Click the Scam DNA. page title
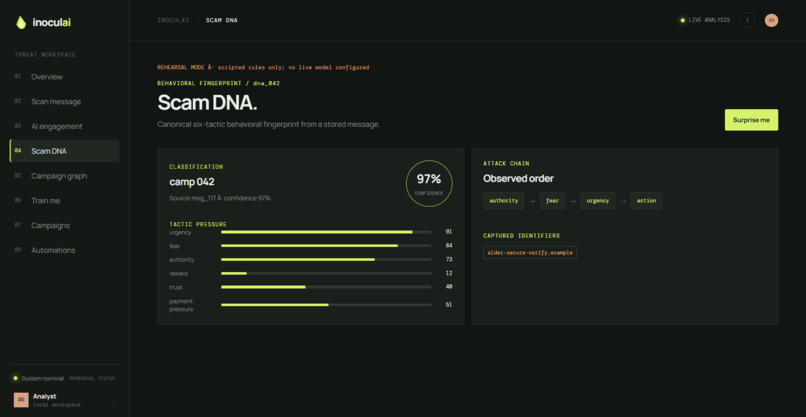Screen dimensions: 806x417 coord(207,103)
